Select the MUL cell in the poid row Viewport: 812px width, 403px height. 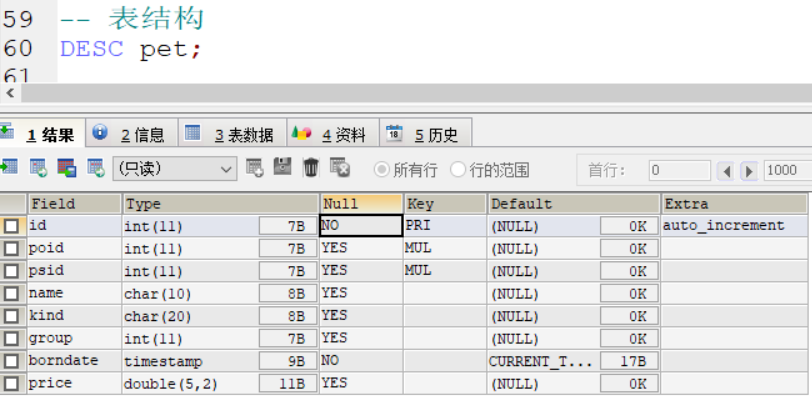coord(445,249)
